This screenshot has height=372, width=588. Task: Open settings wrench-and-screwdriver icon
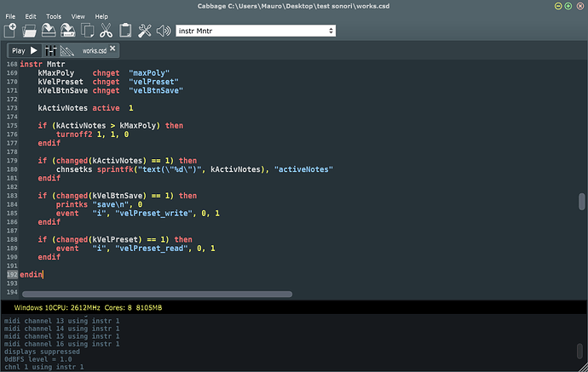(x=144, y=31)
